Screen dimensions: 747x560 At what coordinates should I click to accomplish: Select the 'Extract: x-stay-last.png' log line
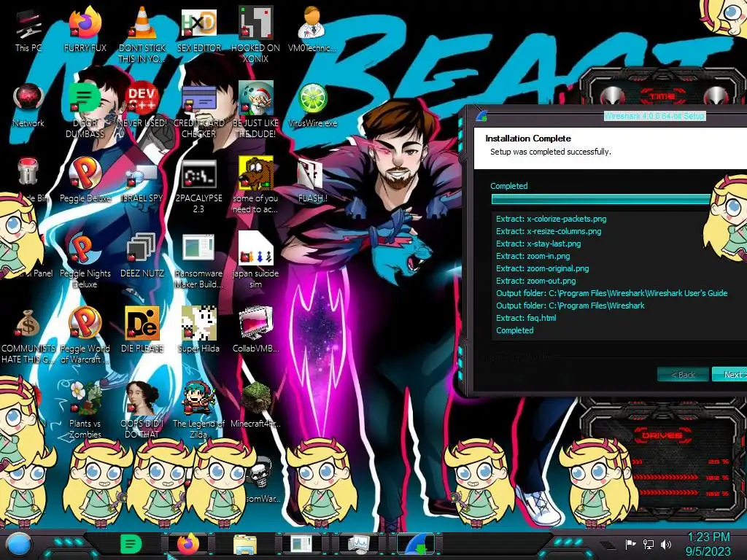tap(538, 244)
